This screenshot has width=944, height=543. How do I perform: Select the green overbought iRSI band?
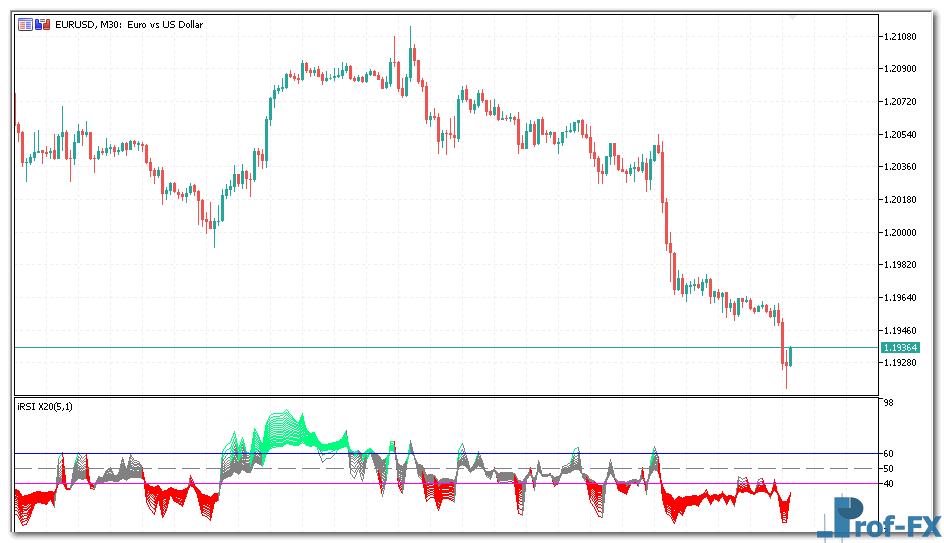285,430
